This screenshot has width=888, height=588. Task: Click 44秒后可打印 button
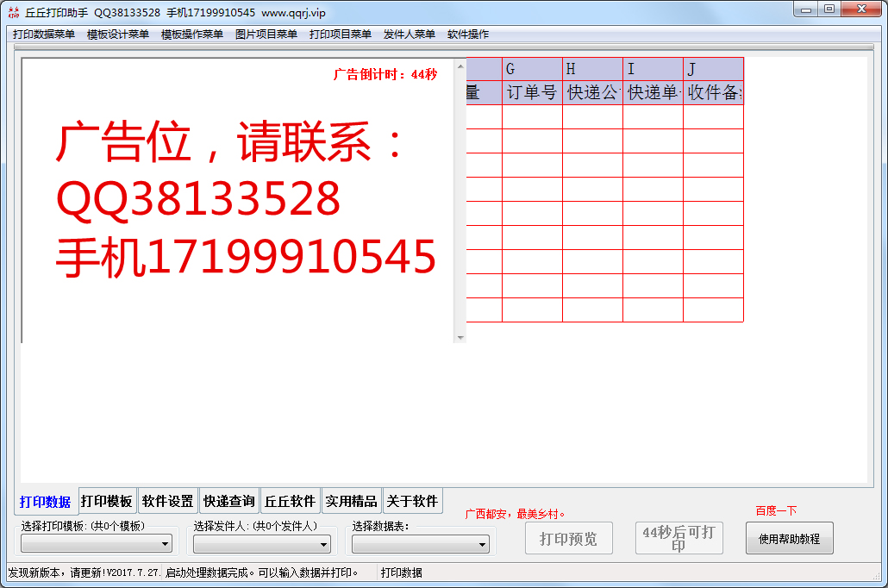679,538
